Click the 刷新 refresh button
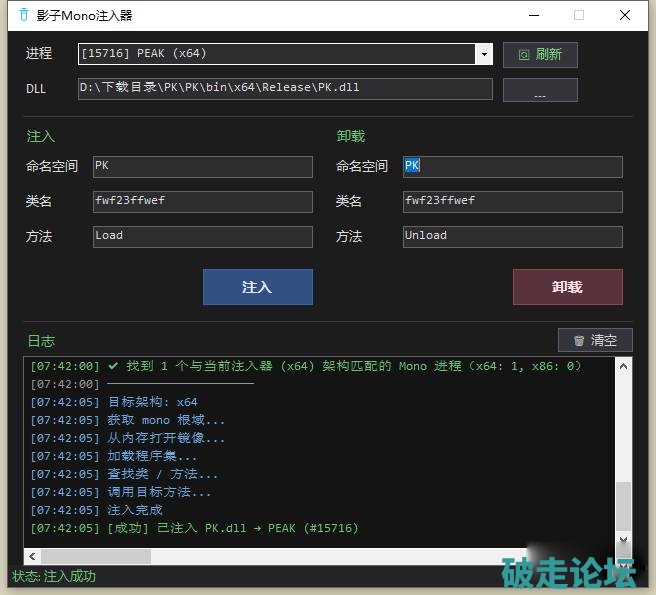Image resolution: width=656 pixels, height=595 pixels. coord(540,54)
